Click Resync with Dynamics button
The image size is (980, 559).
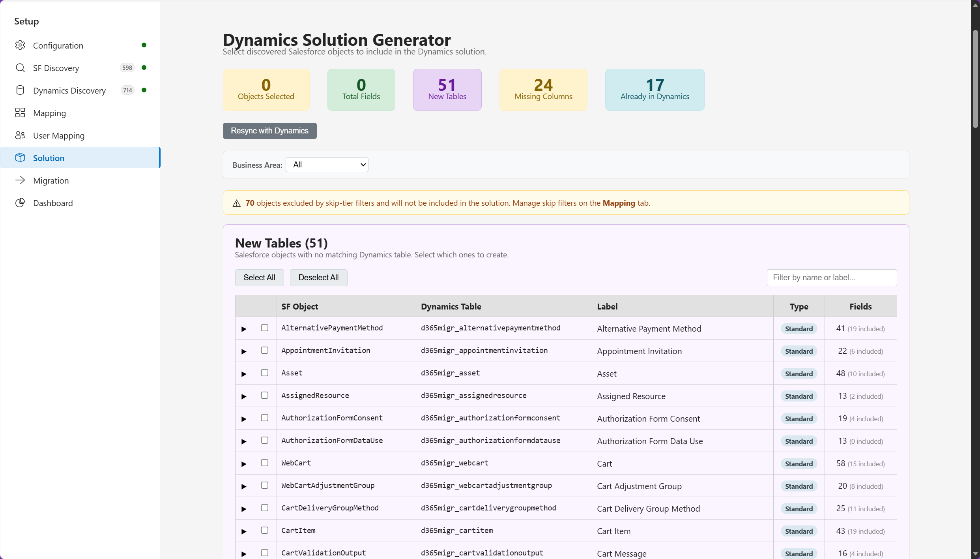coord(269,131)
